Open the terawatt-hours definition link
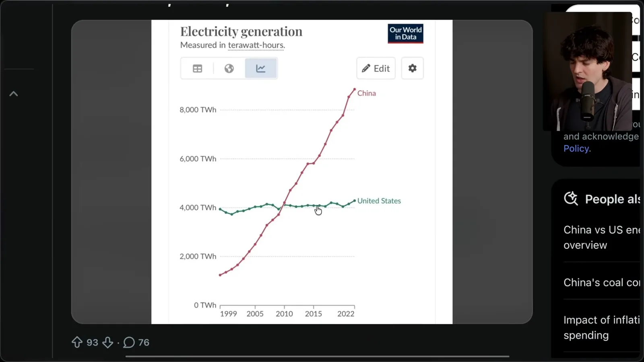Image resolution: width=644 pixels, height=362 pixels. click(256, 45)
